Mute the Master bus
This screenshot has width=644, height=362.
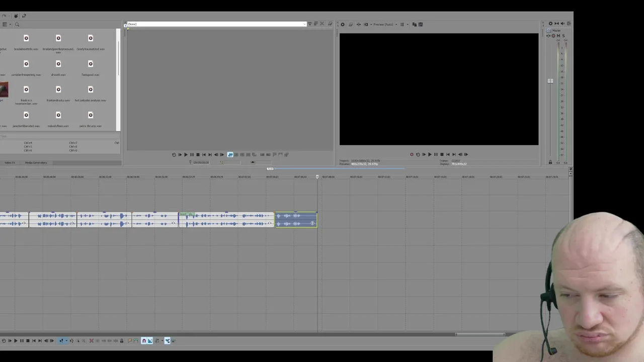[x=558, y=36]
